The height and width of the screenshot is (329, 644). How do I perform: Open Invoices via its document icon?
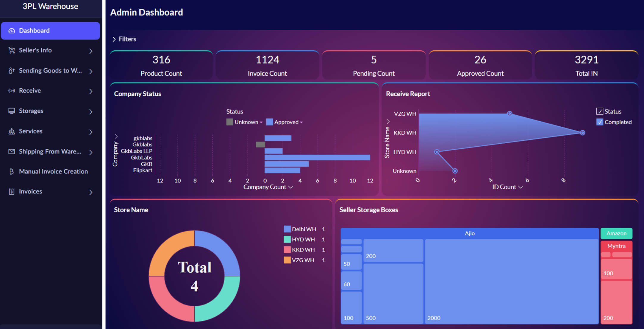coord(12,192)
